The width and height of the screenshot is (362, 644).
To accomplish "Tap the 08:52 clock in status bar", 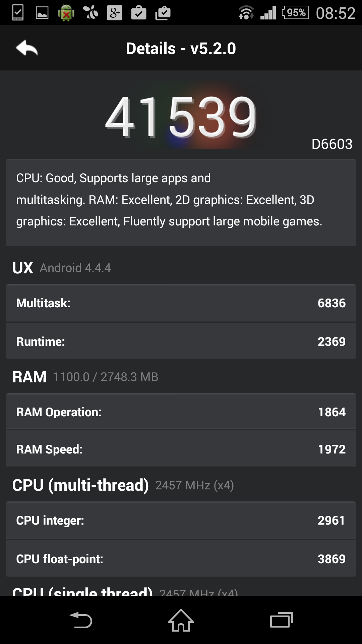I will pyautogui.click(x=336, y=13).
